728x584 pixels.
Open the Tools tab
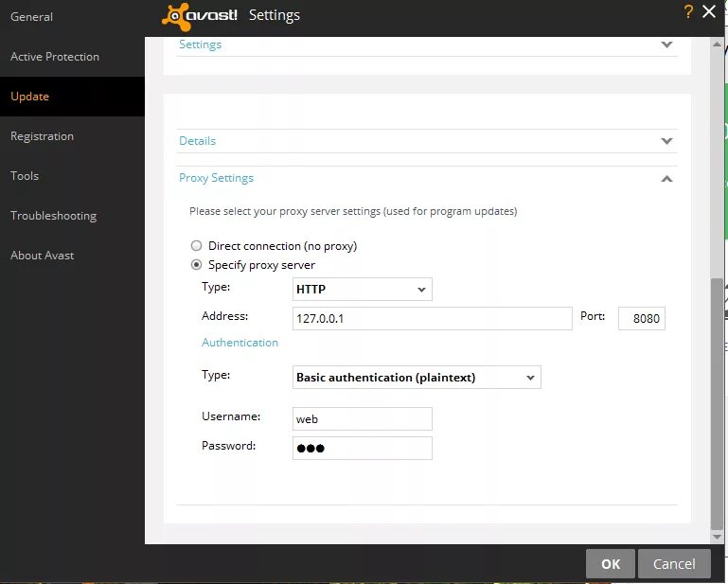25,176
